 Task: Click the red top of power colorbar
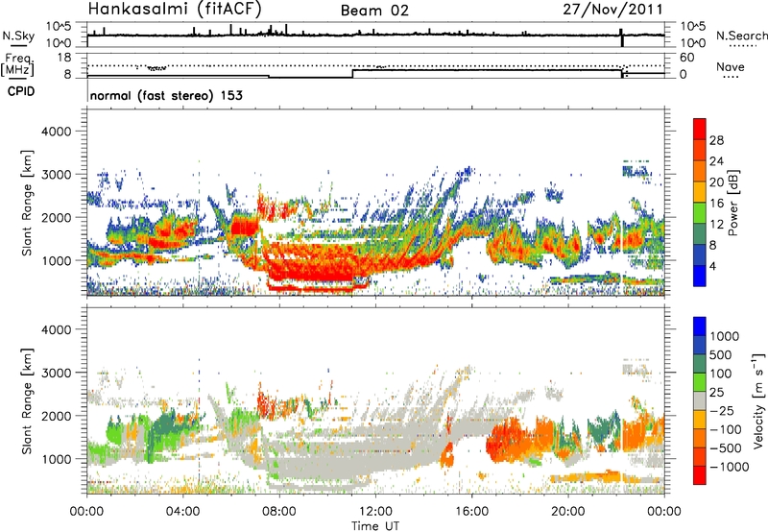tap(700, 129)
